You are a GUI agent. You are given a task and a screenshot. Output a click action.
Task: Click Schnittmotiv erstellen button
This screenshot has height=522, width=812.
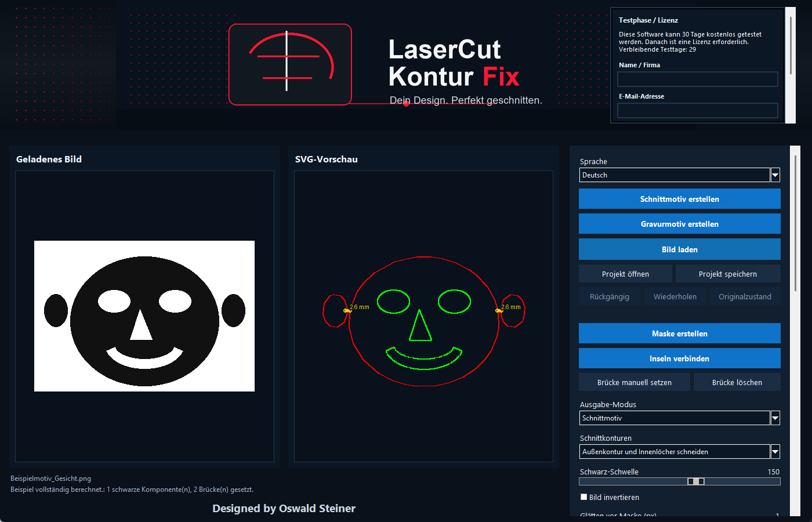point(680,199)
